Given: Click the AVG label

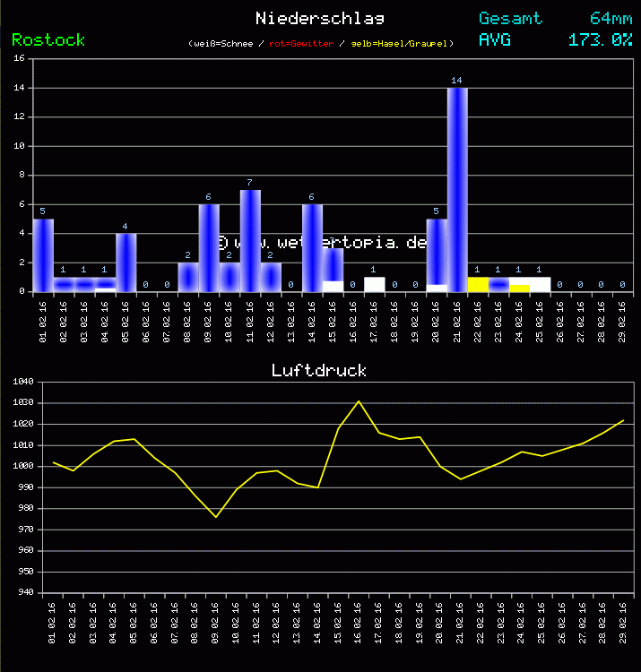Looking at the screenshot, I should point(495,39).
